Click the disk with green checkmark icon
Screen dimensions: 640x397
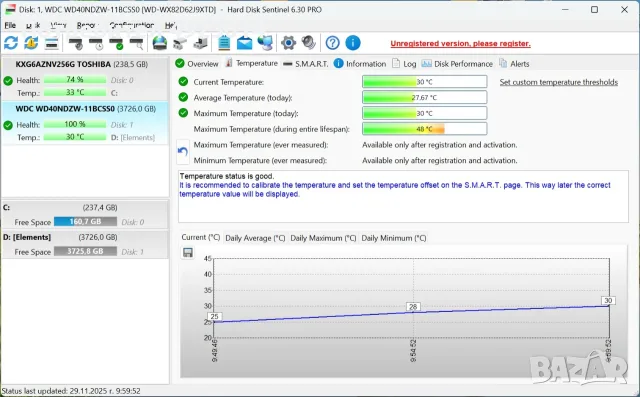[117, 43]
